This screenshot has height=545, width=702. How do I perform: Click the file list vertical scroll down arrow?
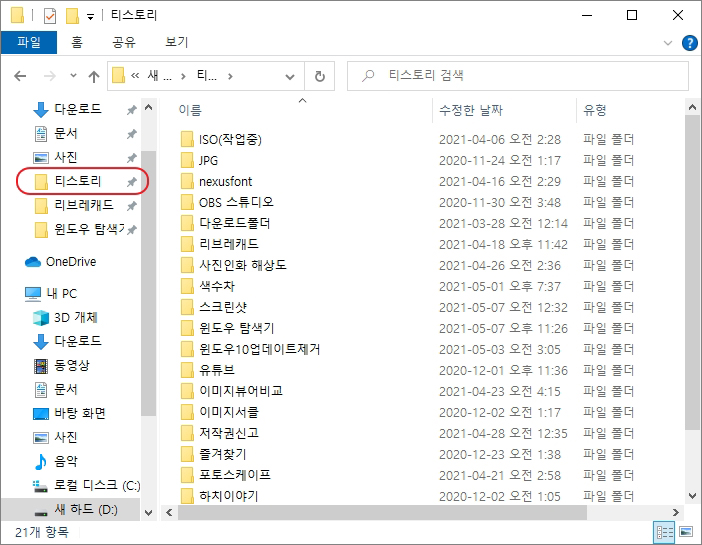(692, 496)
